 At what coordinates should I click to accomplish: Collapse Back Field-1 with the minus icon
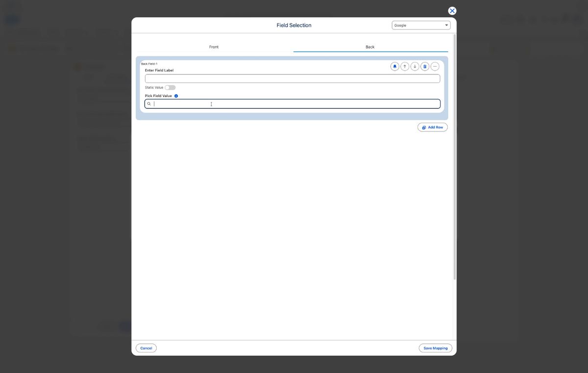(435, 67)
